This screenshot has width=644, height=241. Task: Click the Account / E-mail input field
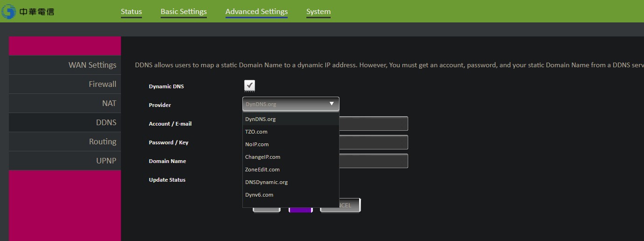[x=374, y=124]
